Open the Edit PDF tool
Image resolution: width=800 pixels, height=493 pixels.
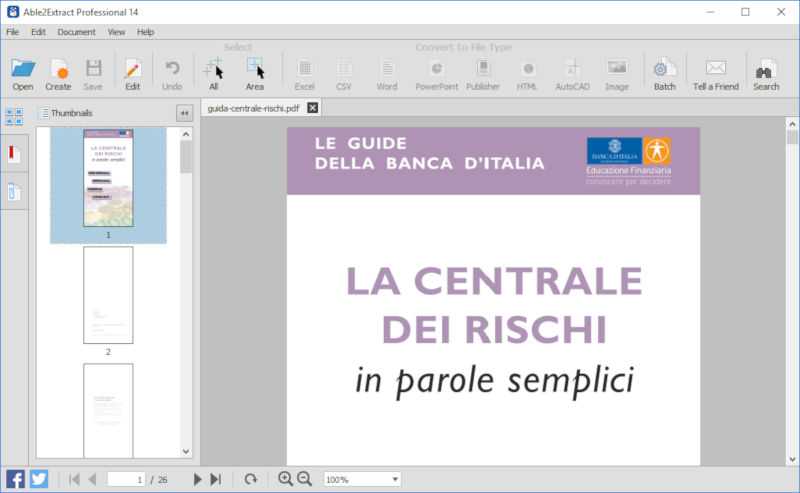click(133, 74)
